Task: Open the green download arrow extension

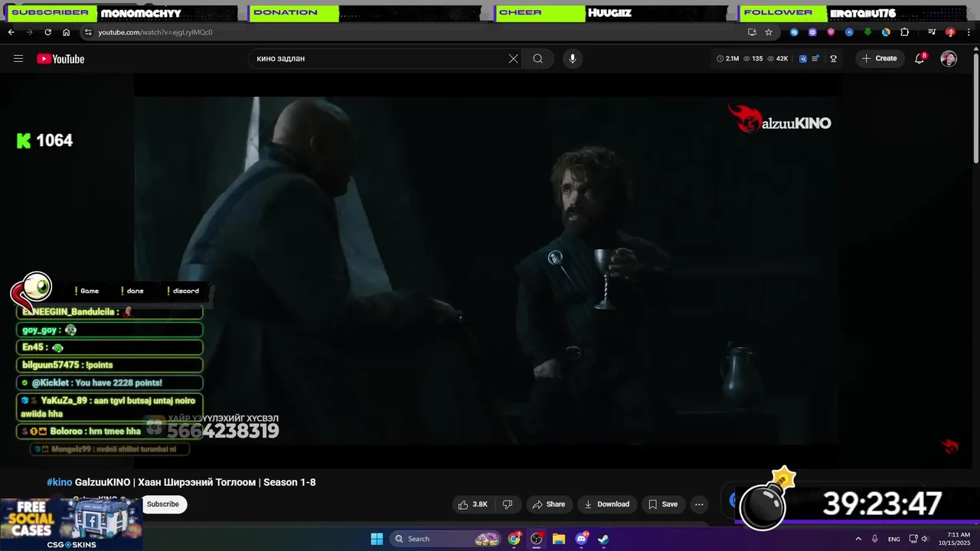Action: point(867,32)
